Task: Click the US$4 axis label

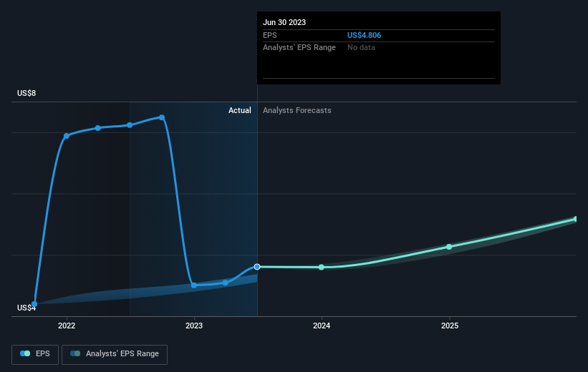Action: [26, 308]
